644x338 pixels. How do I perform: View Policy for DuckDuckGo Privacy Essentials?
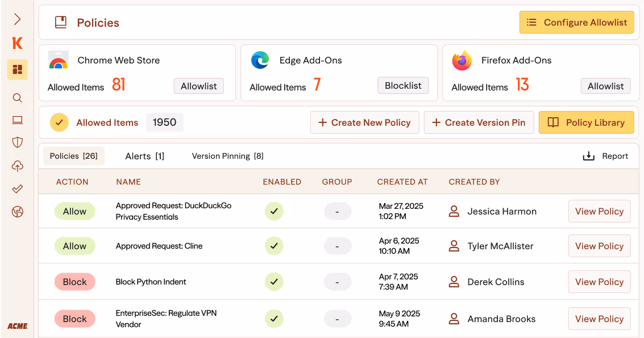(x=599, y=211)
